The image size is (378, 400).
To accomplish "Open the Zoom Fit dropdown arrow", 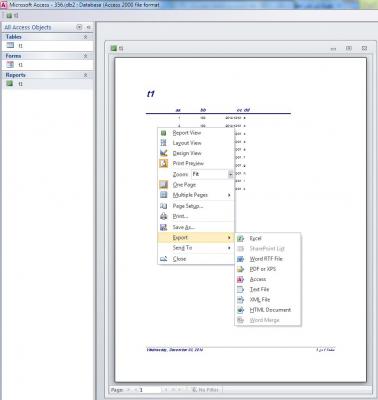I will point(230,174).
